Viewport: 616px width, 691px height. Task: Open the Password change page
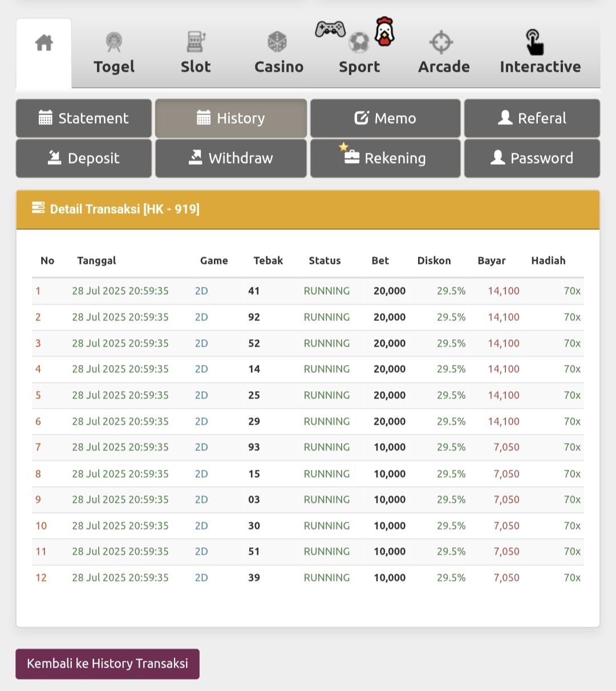[532, 158]
